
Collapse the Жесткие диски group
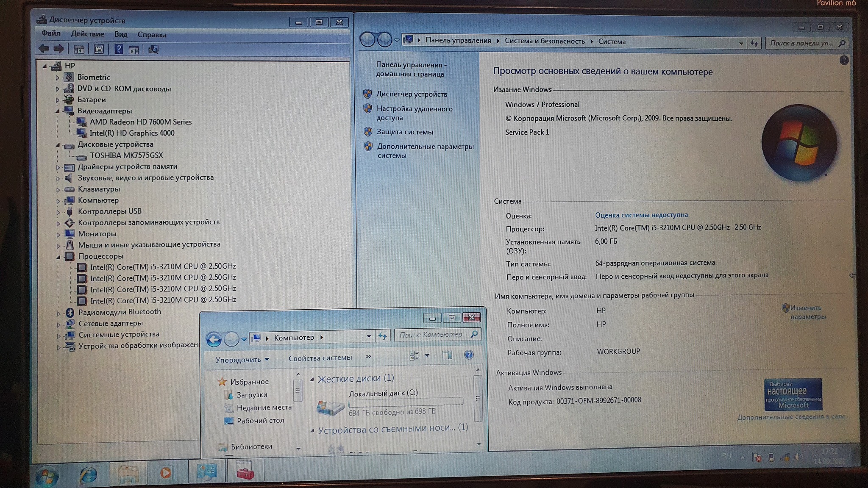coord(312,380)
